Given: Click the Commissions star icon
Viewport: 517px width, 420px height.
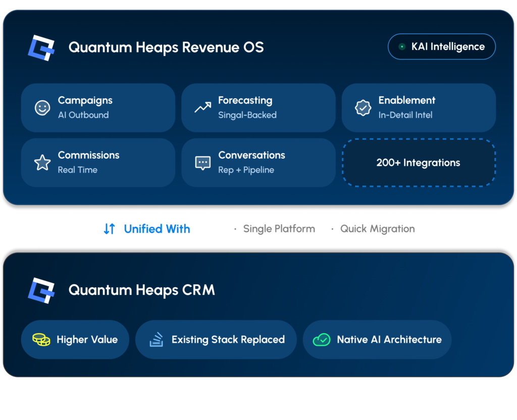Looking at the screenshot, I should [x=42, y=163].
